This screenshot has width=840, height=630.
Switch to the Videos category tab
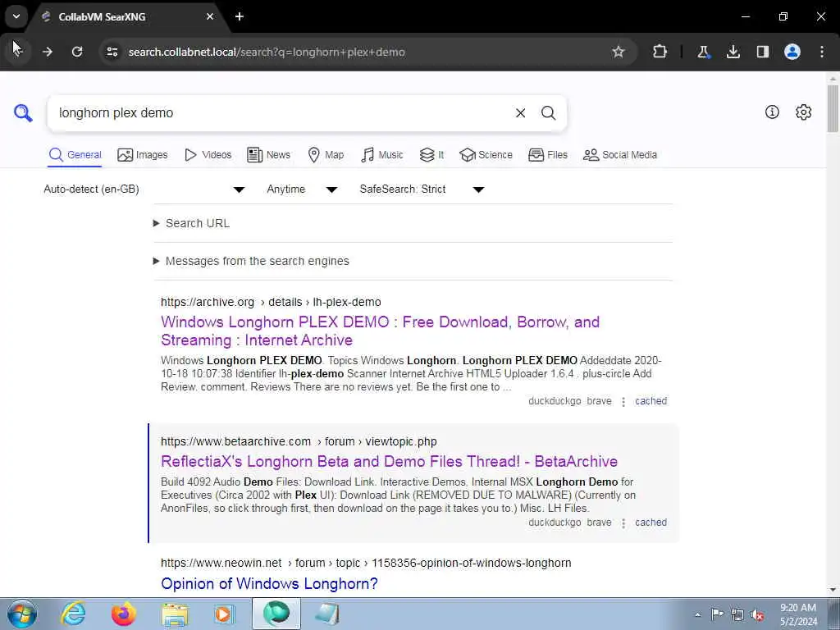[208, 155]
